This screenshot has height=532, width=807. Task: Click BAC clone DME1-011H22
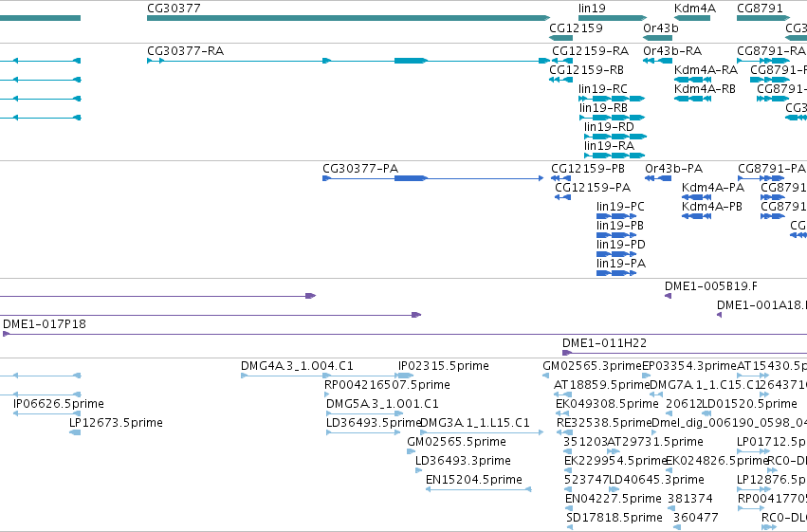click(x=604, y=343)
